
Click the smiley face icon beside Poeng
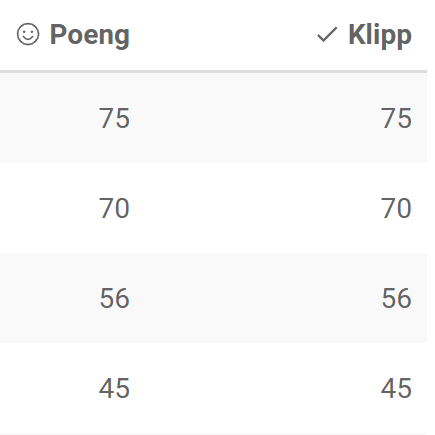pos(28,34)
